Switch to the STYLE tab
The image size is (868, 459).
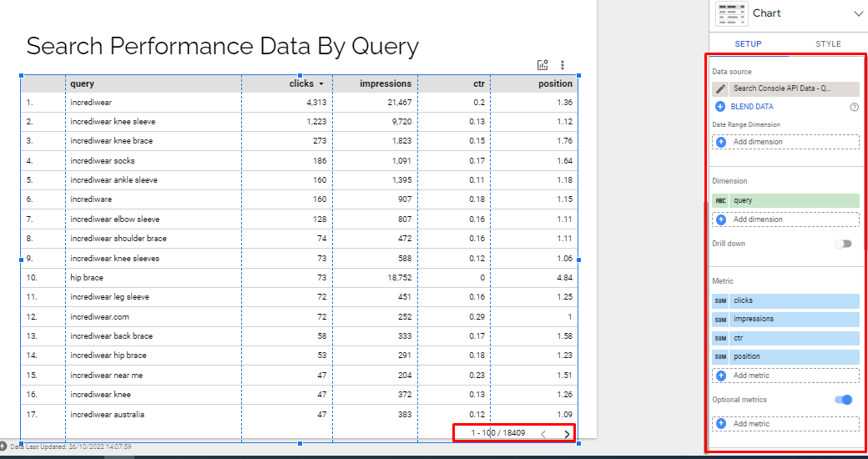click(828, 43)
